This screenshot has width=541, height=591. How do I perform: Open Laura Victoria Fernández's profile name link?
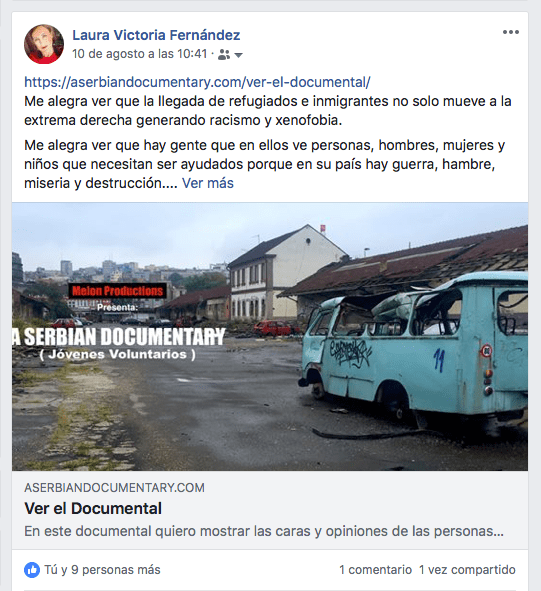tap(156, 35)
